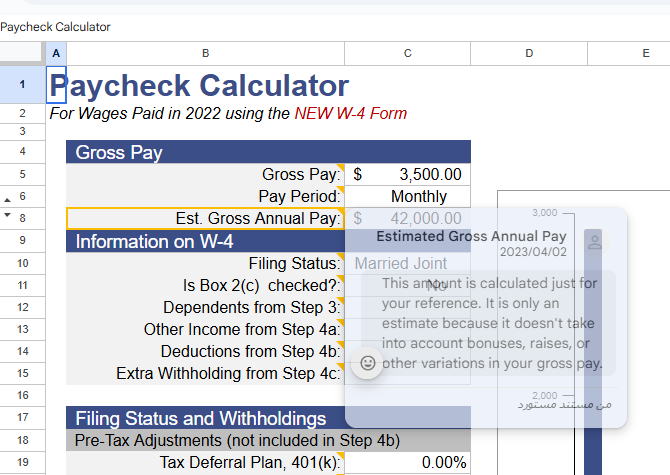Click the 'Est. Gross Annual Pay:' label cell
The image size is (670, 475).
click(206, 218)
